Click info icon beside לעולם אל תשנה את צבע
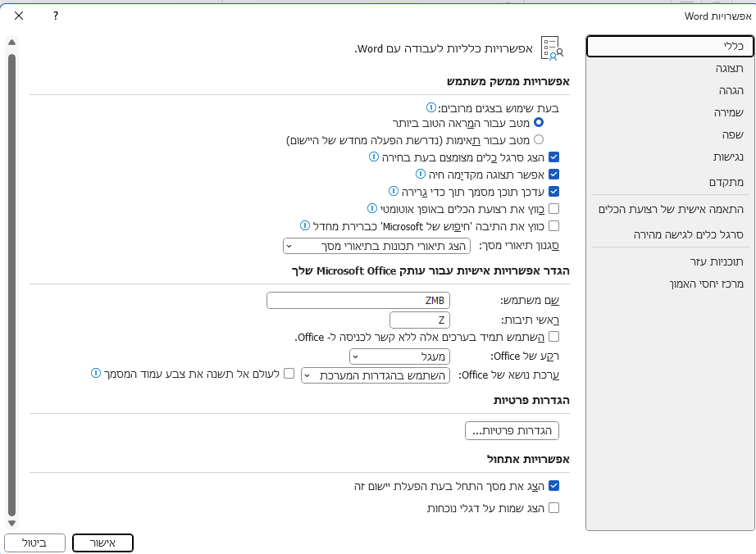This screenshot has height=554, width=756. click(96, 374)
